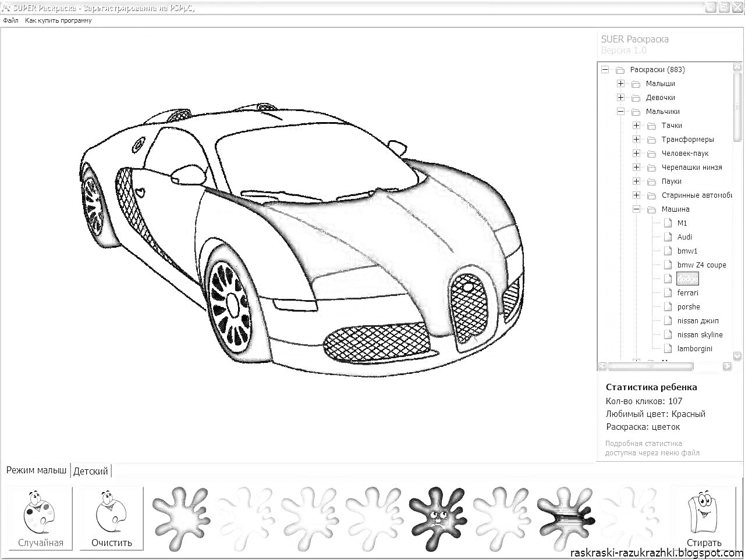Pick the faint splat next to Стирать
This screenshot has height=560, width=745.
pyautogui.click(x=629, y=518)
